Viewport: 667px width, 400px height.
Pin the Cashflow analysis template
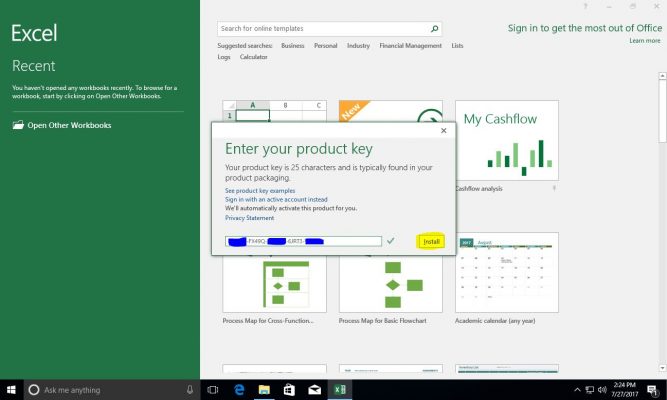click(554, 189)
